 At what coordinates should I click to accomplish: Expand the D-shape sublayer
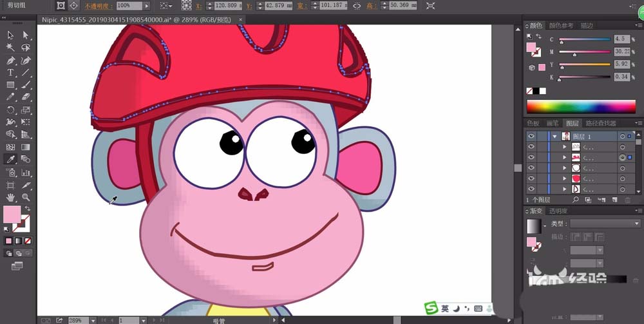[x=565, y=189]
